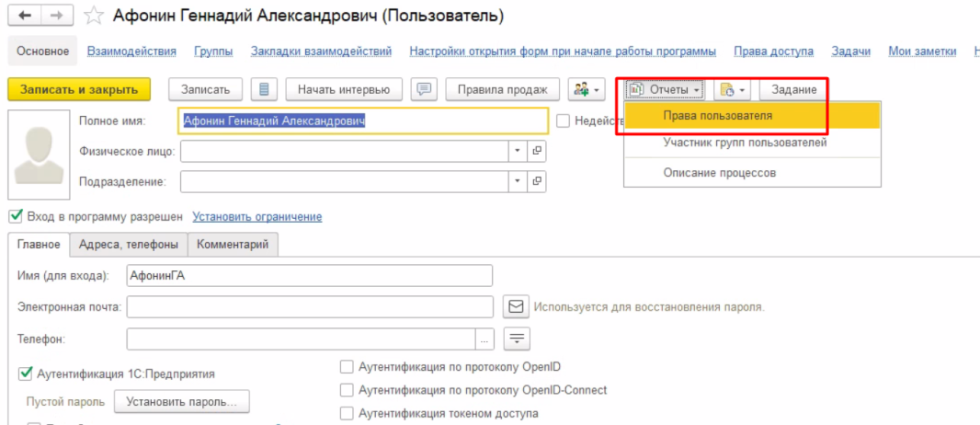Enable Аутентификация по протоколу OpenID checkbox
The height and width of the screenshot is (425, 980).
tap(347, 366)
